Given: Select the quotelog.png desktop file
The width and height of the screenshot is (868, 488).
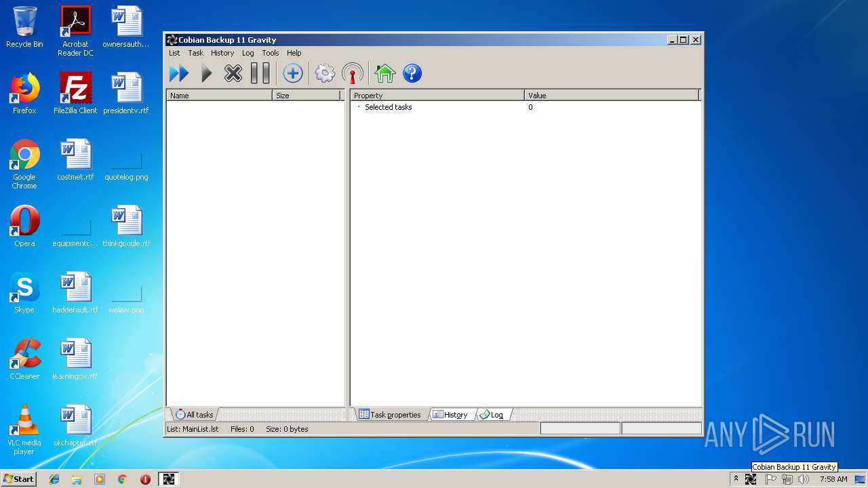Looking at the screenshot, I should coord(126,167).
